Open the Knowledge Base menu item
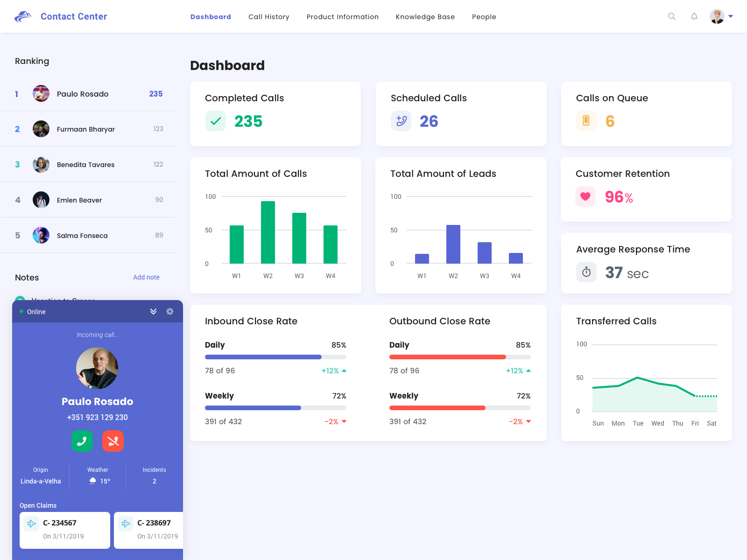The width and height of the screenshot is (747, 560). pyautogui.click(x=425, y=16)
